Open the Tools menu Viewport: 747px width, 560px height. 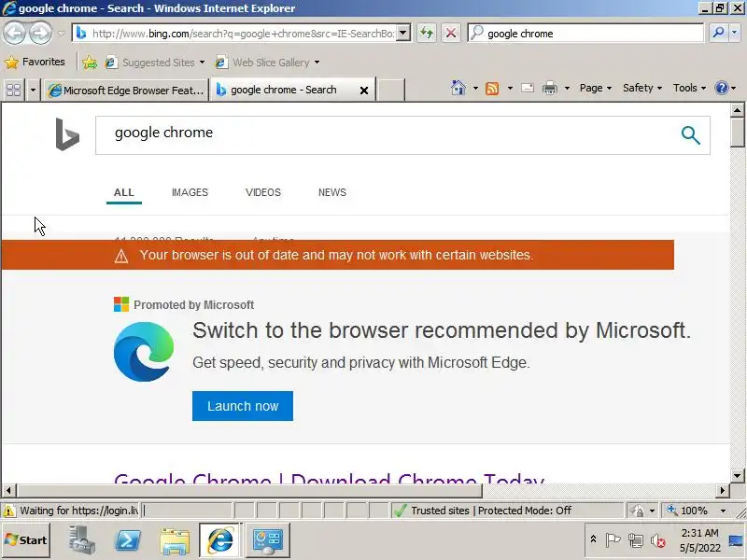[x=689, y=88]
